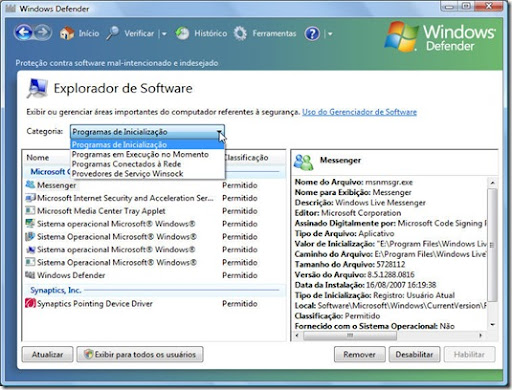The width and height of the screenshot is (512, 390).
Task: Open the Início toolbar label
Action: 89,33
